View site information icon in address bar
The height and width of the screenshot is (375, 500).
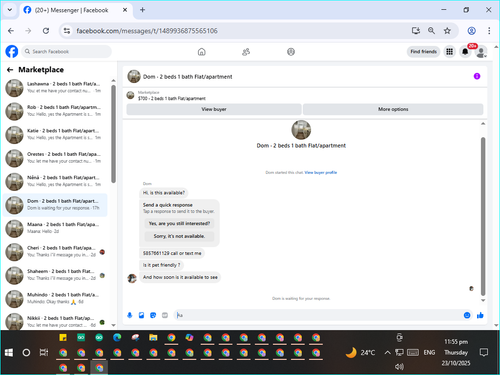click(x=67, y=31)
